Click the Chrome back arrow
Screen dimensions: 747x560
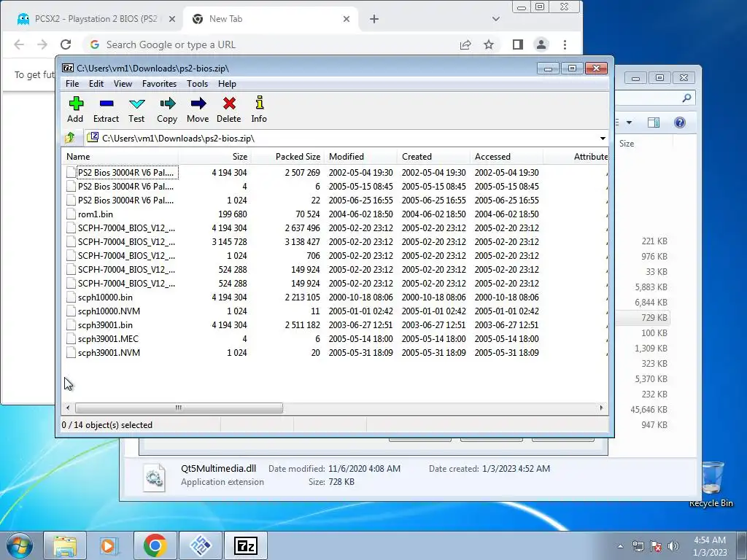(x=19, y=44)
